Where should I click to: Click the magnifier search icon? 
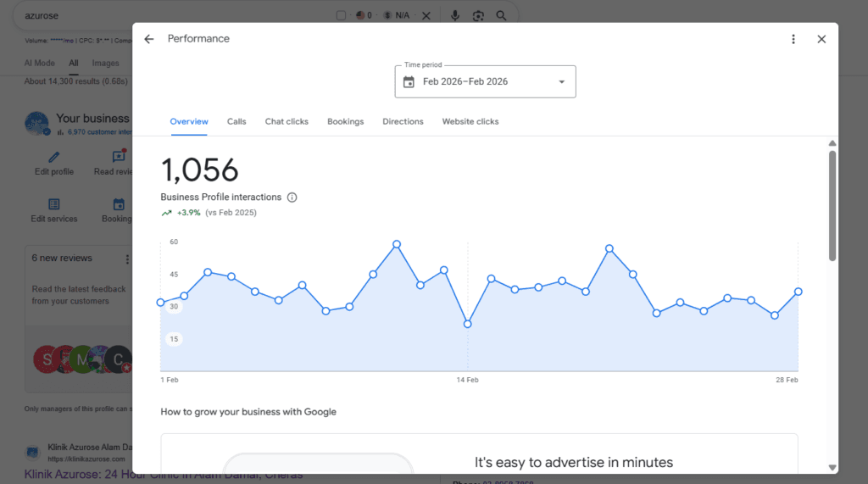click(501, 15)
